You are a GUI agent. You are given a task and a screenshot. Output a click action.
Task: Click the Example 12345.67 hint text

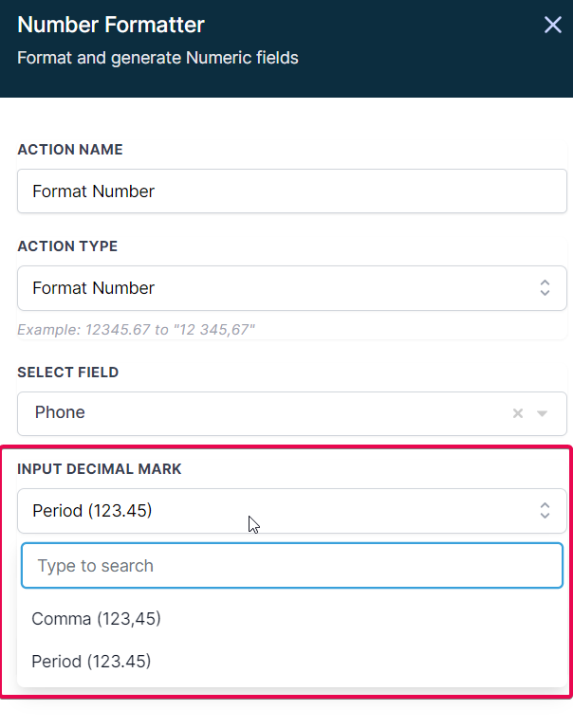click(x=137, y=330)
